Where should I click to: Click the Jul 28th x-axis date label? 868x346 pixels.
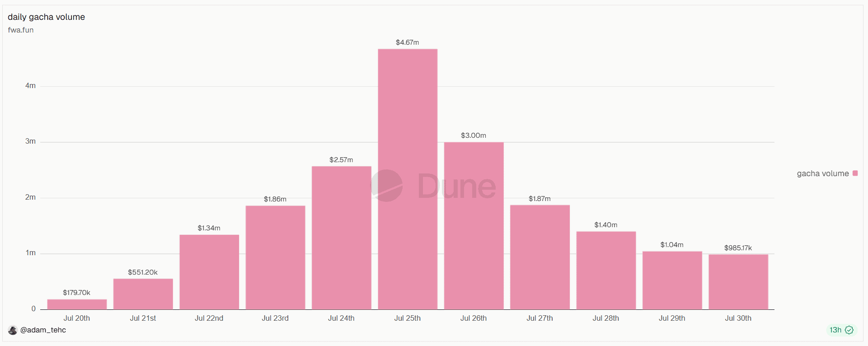(x=606, y=318)
